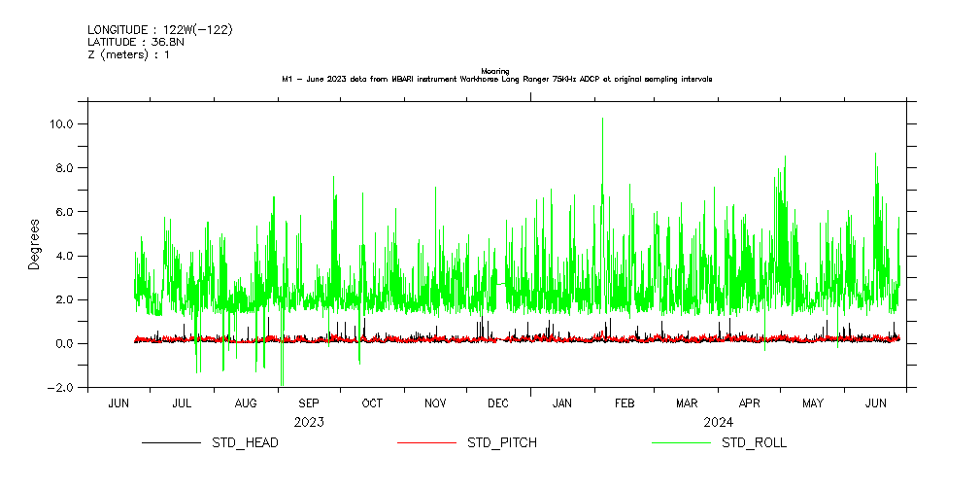
Task: Click the STD_ROLL legend label
Action: [x=754, y=443]
